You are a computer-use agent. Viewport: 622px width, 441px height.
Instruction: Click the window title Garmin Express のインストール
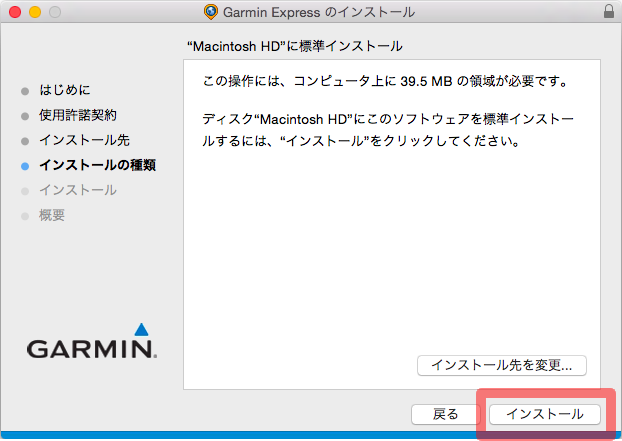coord(319,12)
